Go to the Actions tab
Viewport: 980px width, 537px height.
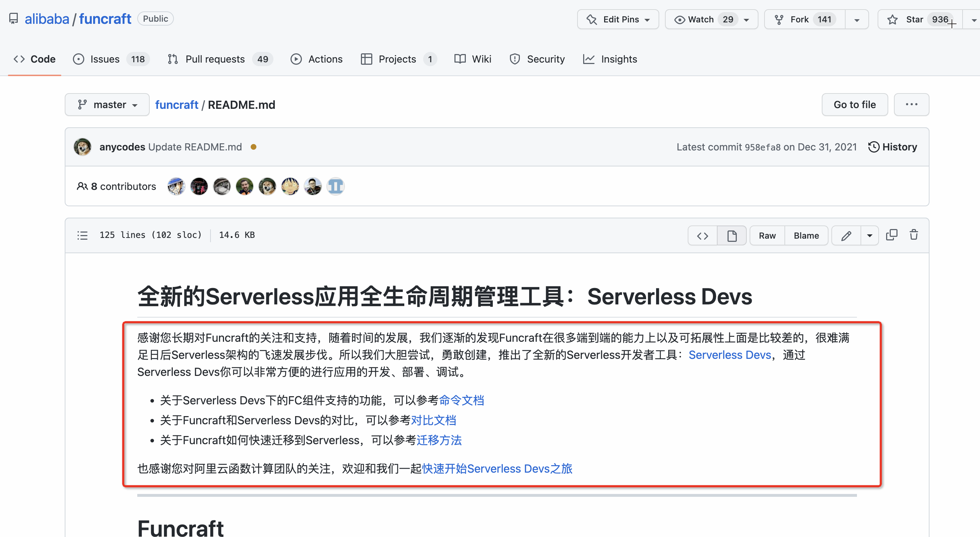[316, 59]
